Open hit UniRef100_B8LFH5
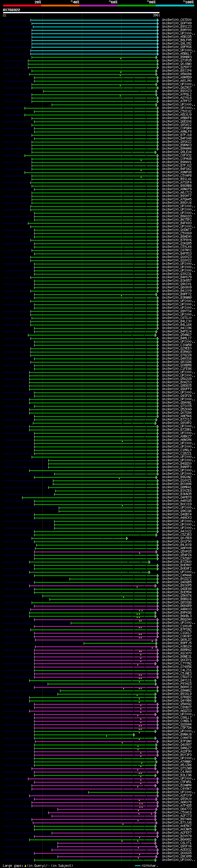The width and height of the screenshot is (197, 868). click(x=176, y=40)
